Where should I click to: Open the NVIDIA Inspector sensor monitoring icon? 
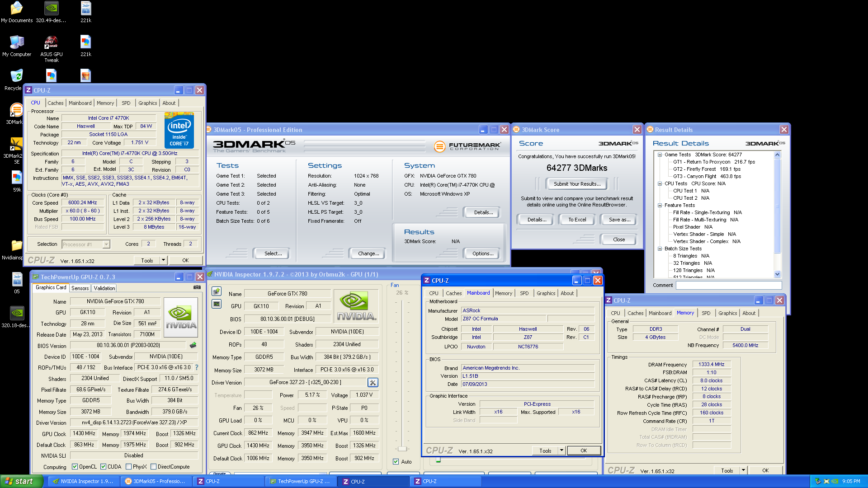(217, 304)
